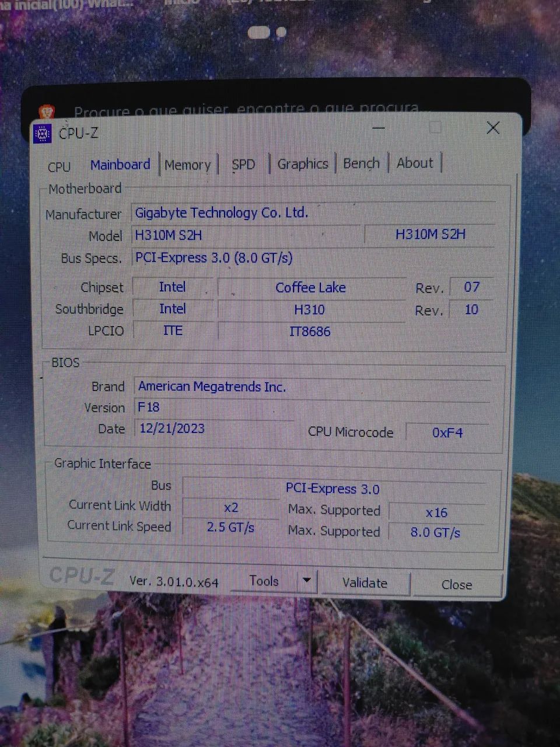Viewport: 560px width, 747px height.
Task: Open the Bench tab
Action: (361, 163)
